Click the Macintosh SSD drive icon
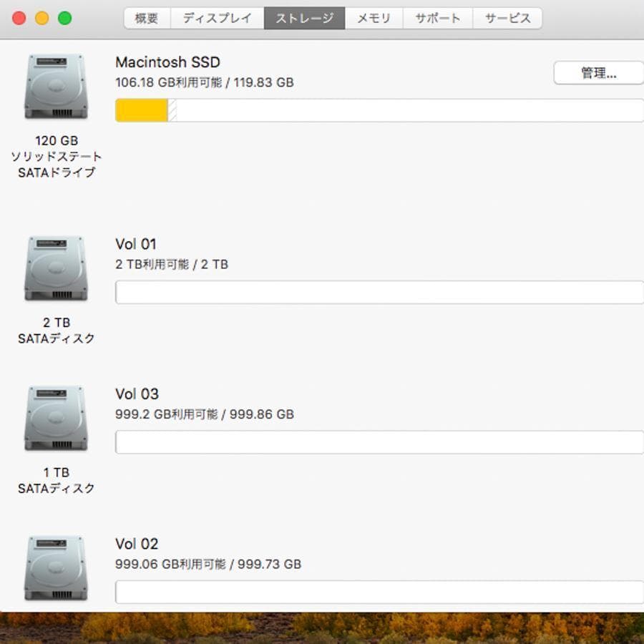 point(56,86)
